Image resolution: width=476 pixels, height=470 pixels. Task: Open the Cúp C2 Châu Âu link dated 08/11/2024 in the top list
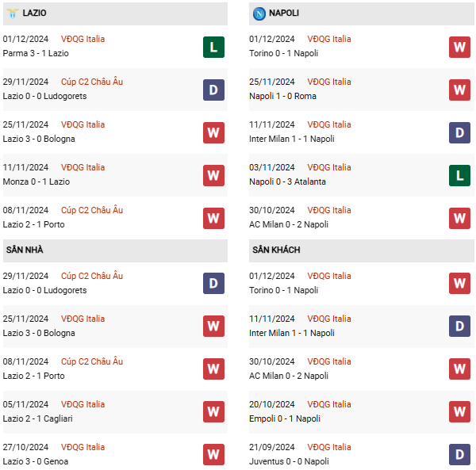click(92, 210)
